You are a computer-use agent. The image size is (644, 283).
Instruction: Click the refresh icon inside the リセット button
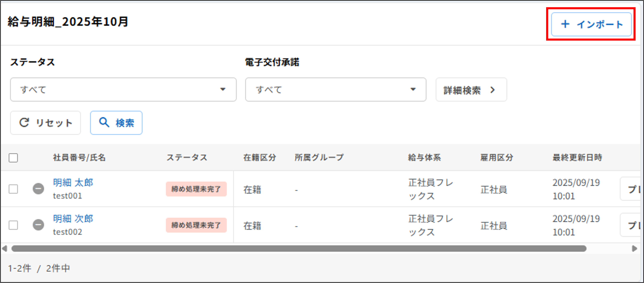[x=24, y=123]
